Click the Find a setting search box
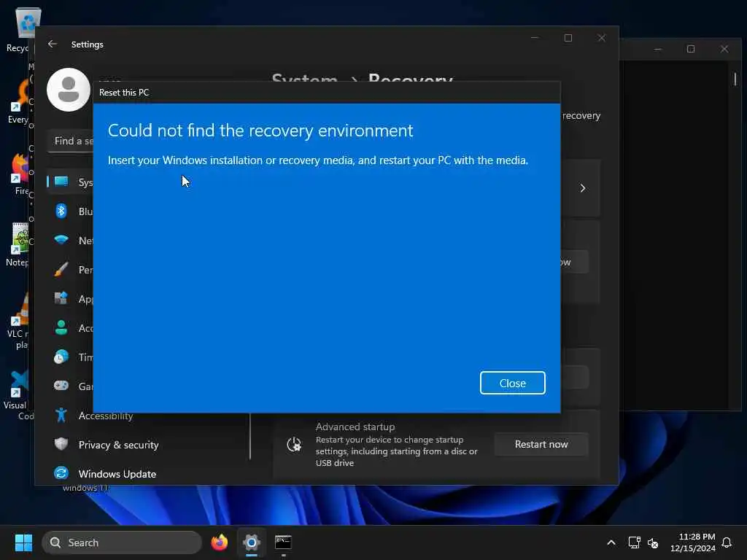747x560 pixels. 71,141
